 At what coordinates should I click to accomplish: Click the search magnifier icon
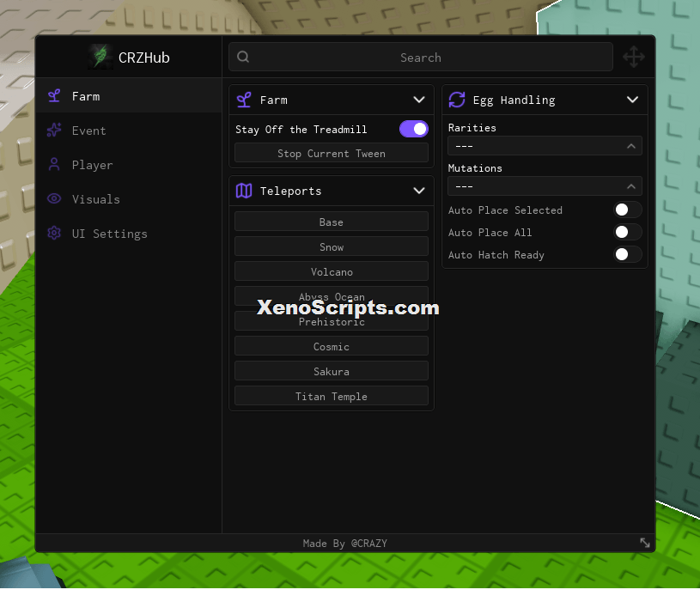[243, 57]
